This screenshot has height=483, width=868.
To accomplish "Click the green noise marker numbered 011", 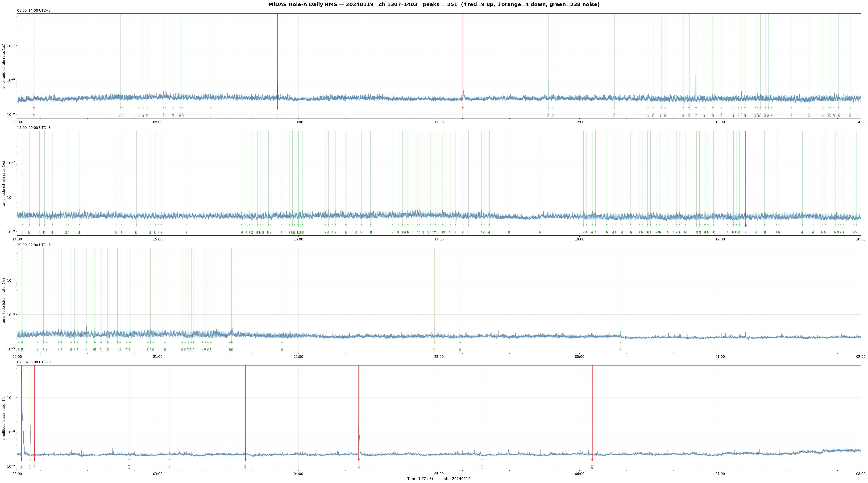I will coord(211,108).
